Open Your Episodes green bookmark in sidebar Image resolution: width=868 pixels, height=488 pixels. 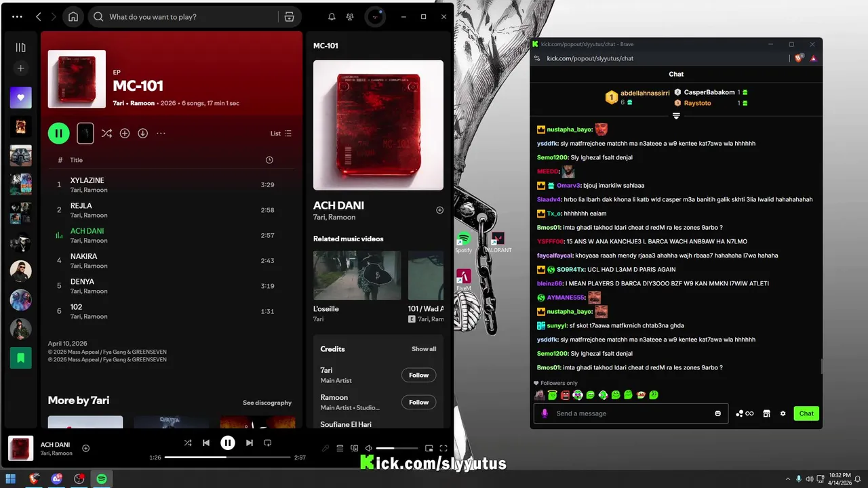[20, 358]
